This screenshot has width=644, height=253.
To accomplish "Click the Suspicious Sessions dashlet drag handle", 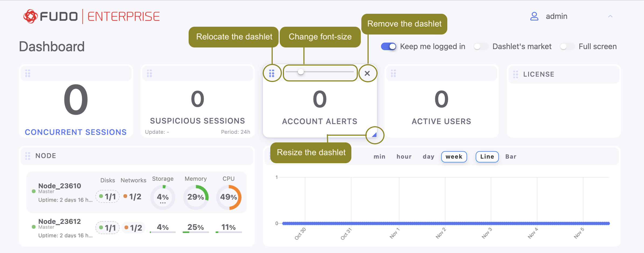I will [x=150, y=73].
